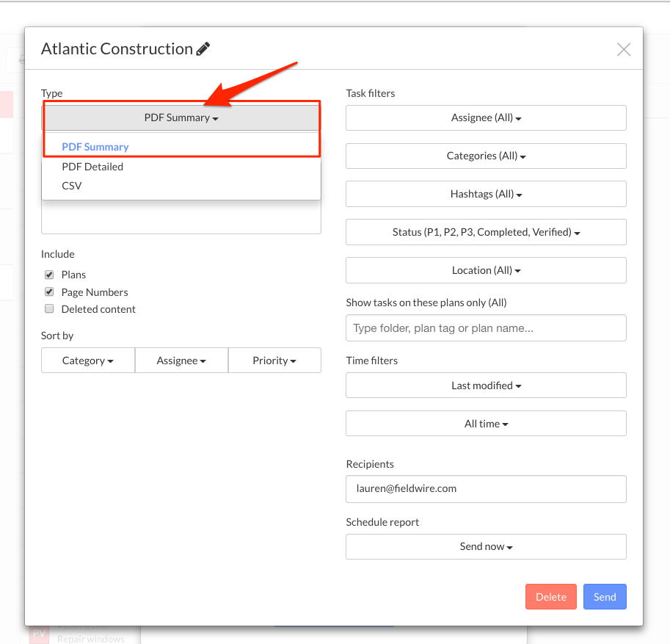Screen dimensions: 670x644
Task: Focus the plan name search field
Action: click(x=486, y=328)
